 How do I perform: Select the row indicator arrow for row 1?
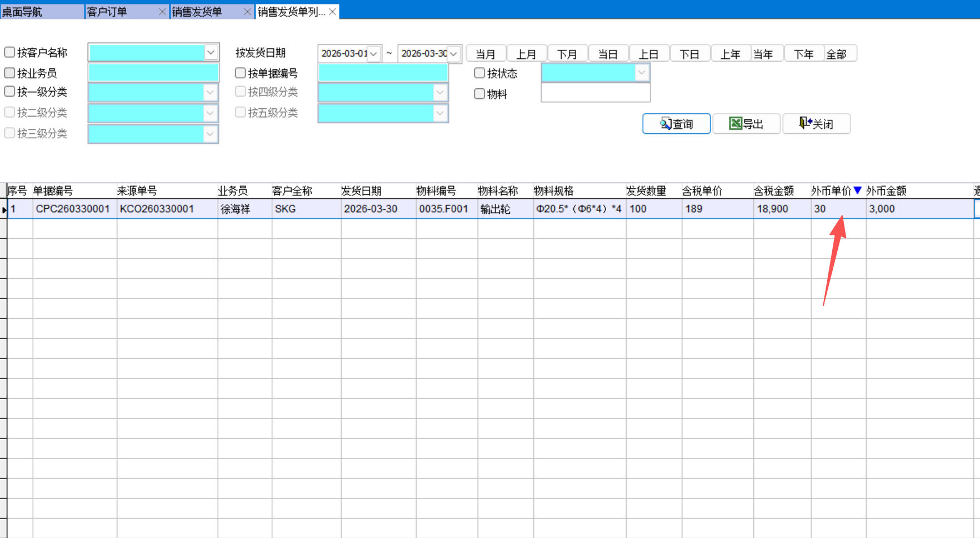tap(4, 209)
